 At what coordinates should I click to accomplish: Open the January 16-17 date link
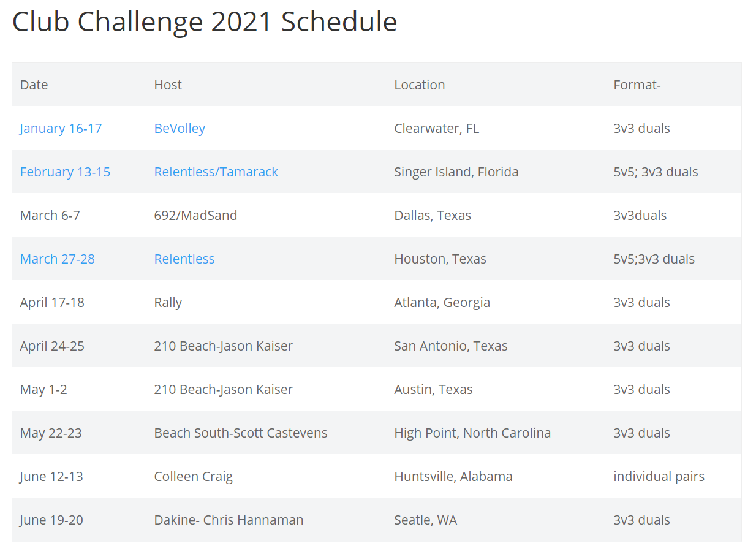click(x=61, y=128)
